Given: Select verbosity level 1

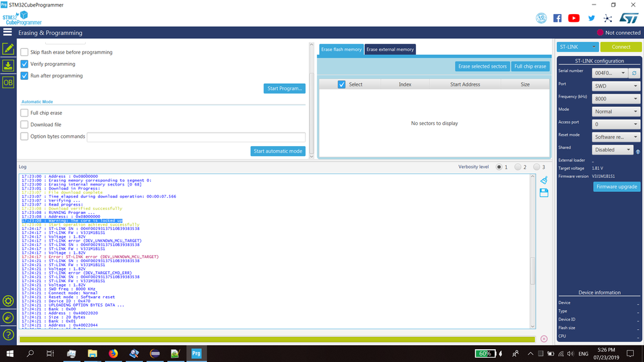Looking at the screenshot, I should click(x=499, y=167).
